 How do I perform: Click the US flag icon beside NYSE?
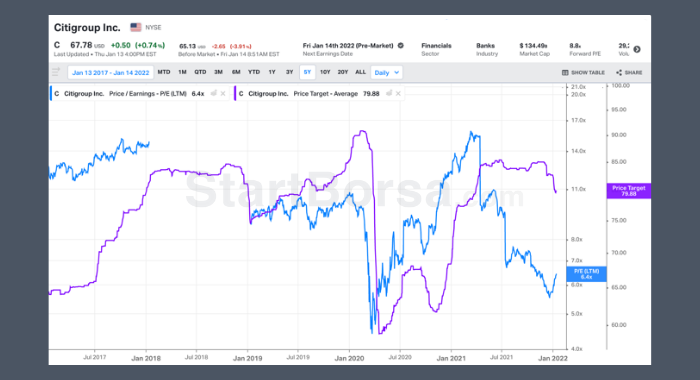[x=136, y=27]
